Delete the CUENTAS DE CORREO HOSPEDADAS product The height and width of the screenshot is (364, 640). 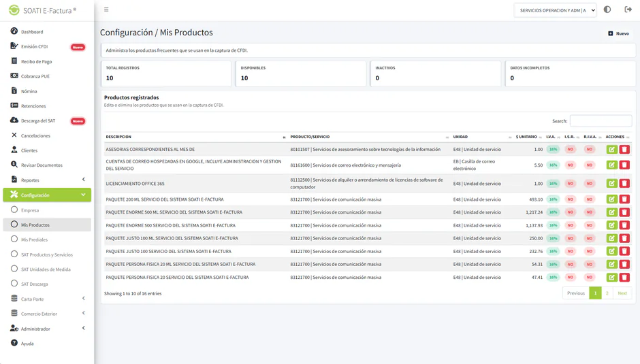624,165
